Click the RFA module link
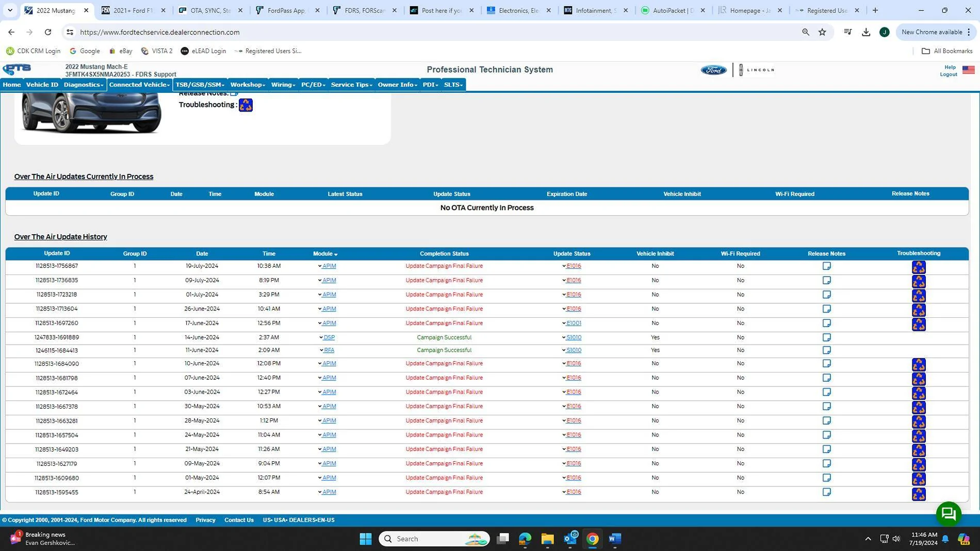Viewport: 980px width, 551px height. click(x=329, y=350)
